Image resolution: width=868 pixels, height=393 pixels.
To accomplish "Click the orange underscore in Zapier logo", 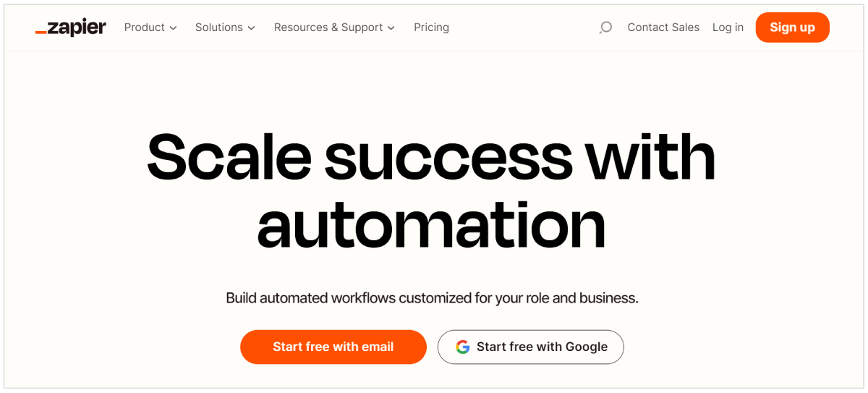I will click(x=41, y=32).
